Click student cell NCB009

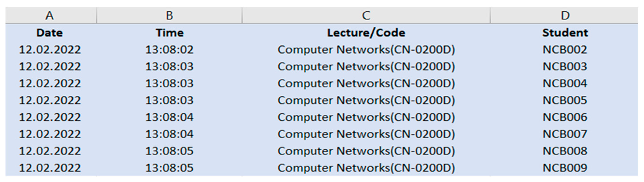pyautogui.click(x=565, y=168)
